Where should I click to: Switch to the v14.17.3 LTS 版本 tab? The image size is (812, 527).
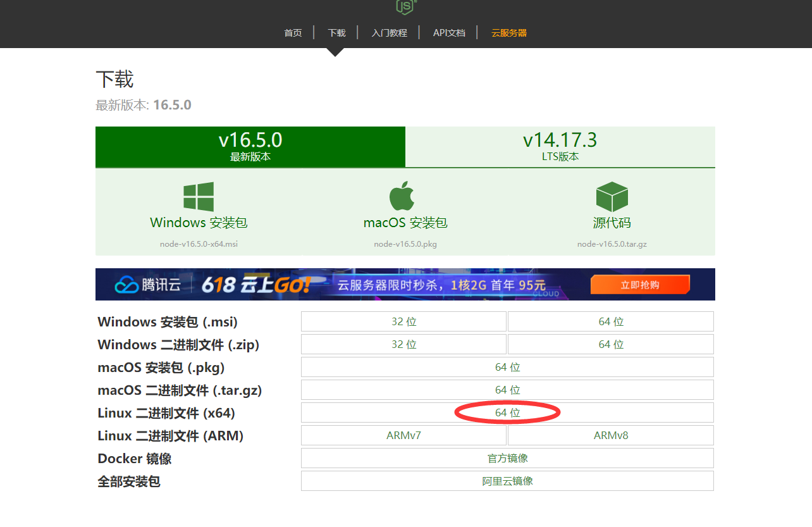click(x=560, y=147)
